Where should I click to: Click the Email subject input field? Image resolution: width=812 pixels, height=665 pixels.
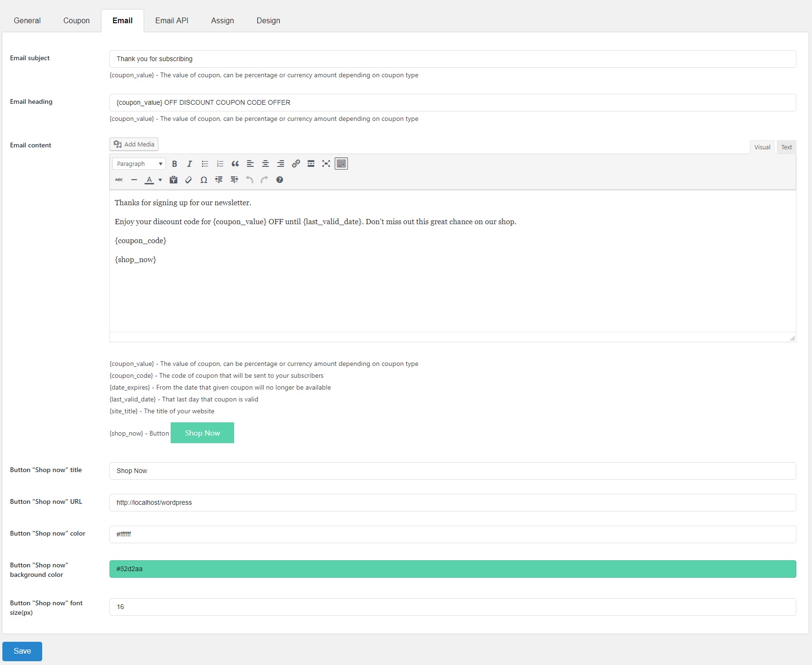pyautogui.click(x=452, y=59)
